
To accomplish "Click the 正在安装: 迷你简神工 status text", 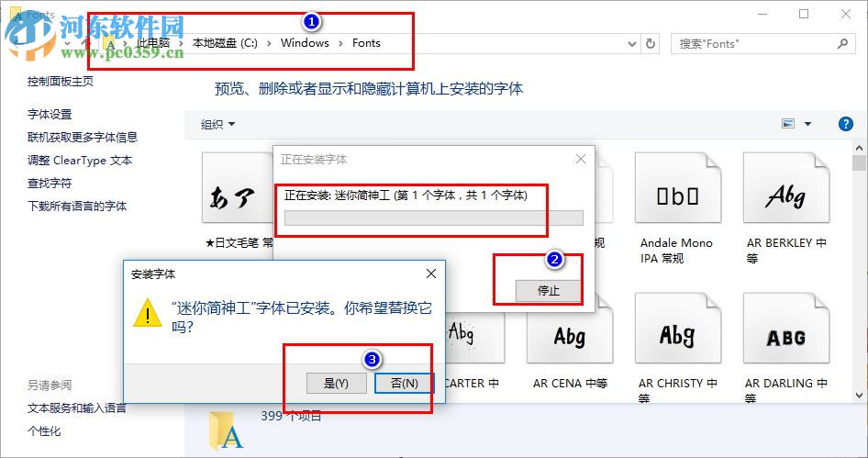I will [x=406, y=195].
